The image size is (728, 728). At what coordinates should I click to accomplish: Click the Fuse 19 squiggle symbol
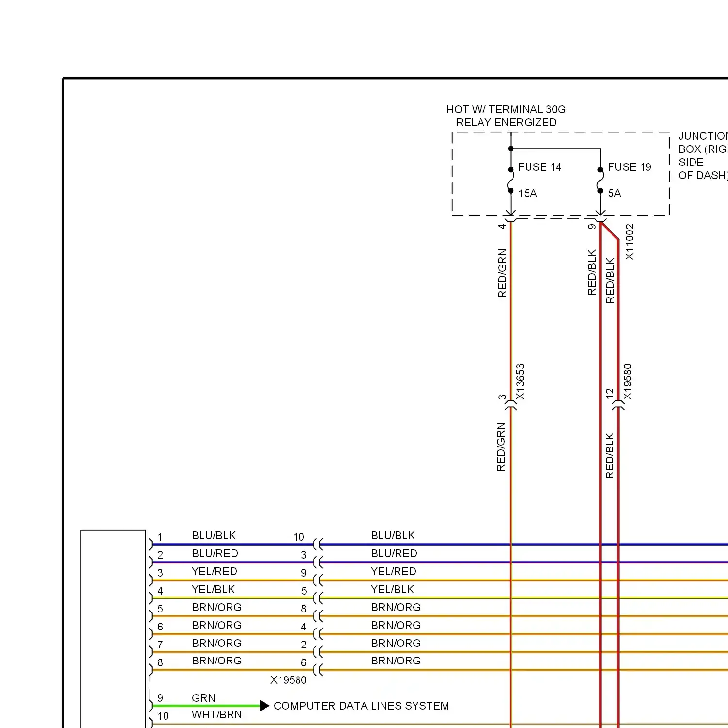[600, 180]
